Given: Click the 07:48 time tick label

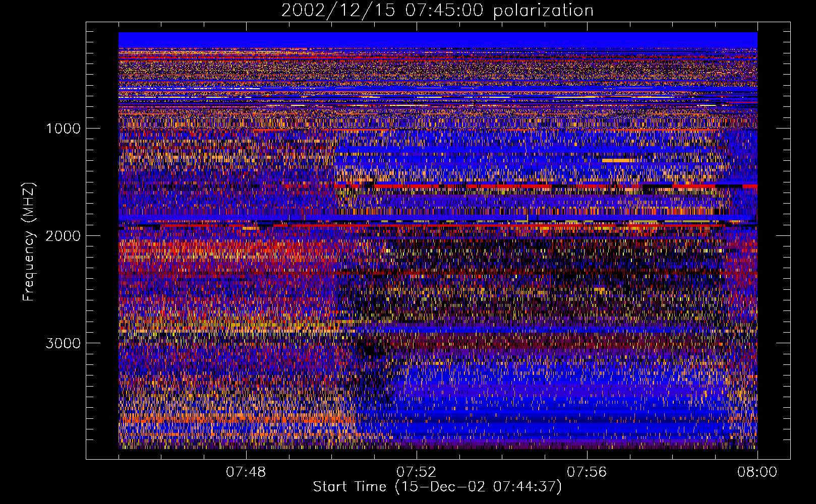Looking at the screenshot, I should [x=246, y=472].
